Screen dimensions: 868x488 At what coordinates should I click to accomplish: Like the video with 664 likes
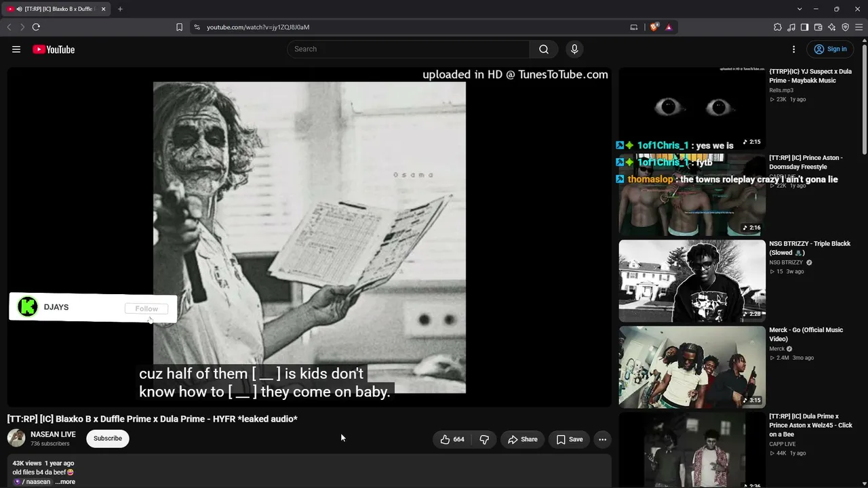point(452,439)
